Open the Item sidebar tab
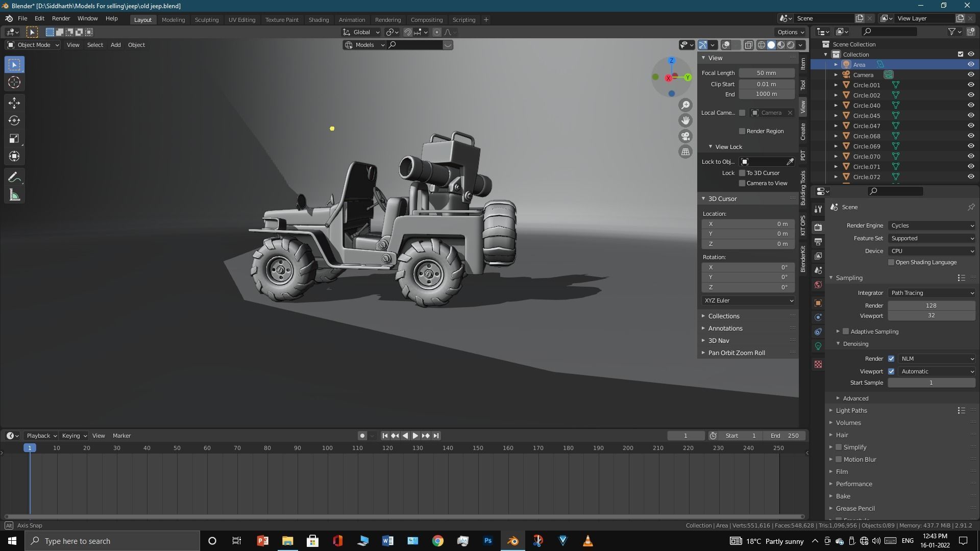 [x=803, y=64]
